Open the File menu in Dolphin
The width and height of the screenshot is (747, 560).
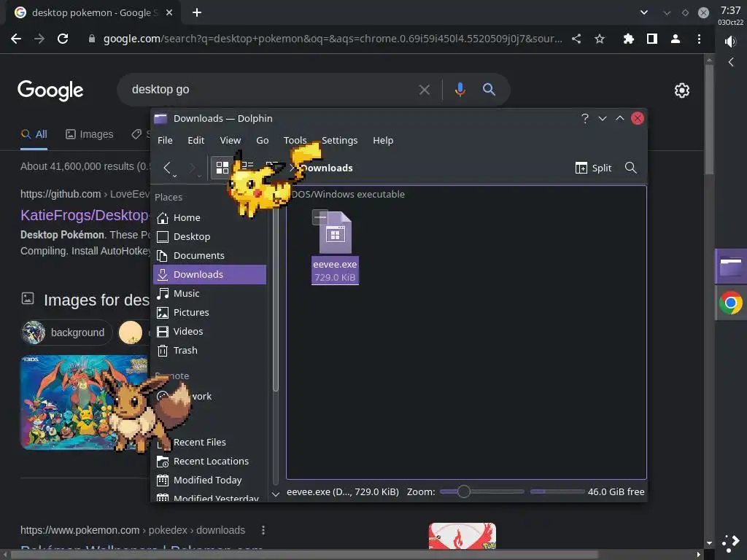click(165, 141)
